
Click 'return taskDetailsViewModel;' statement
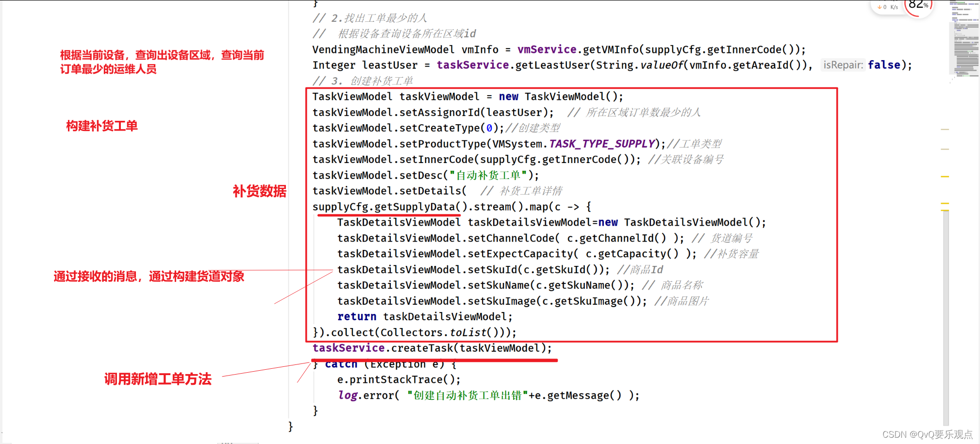click(x=425, y=317)
